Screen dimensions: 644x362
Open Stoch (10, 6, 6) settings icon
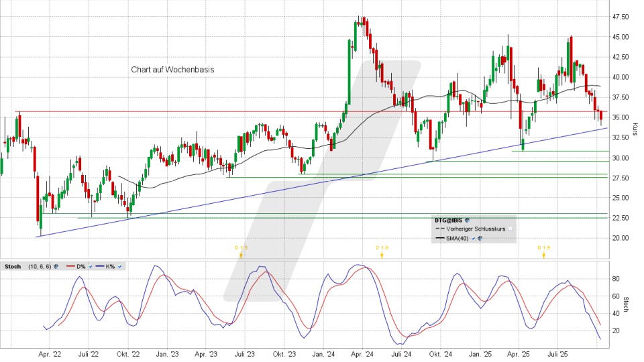pos(56,266)
